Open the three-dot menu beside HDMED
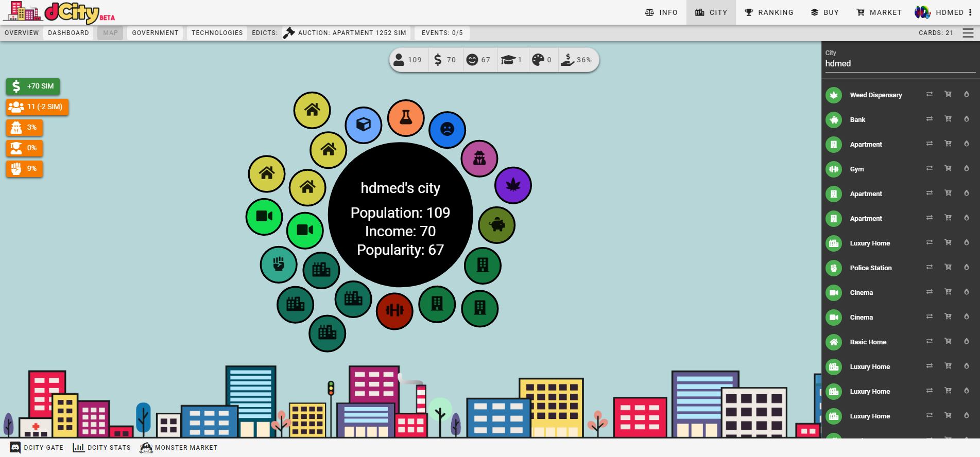Screen dimensions: 980x457 pyautogui.click(x=970, y=12)
